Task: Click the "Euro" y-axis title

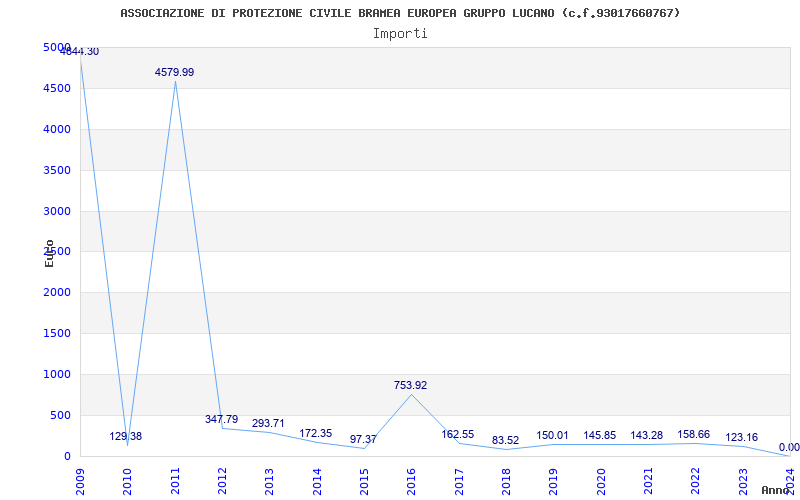Action: (49, 253)
